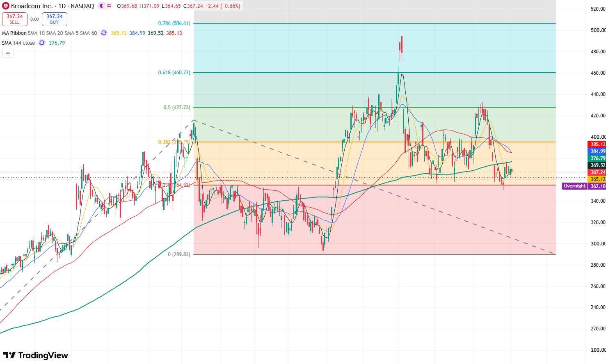606x364 pixels.
Task: Click the 260.00 price scale label
Action: click(598, 286)
